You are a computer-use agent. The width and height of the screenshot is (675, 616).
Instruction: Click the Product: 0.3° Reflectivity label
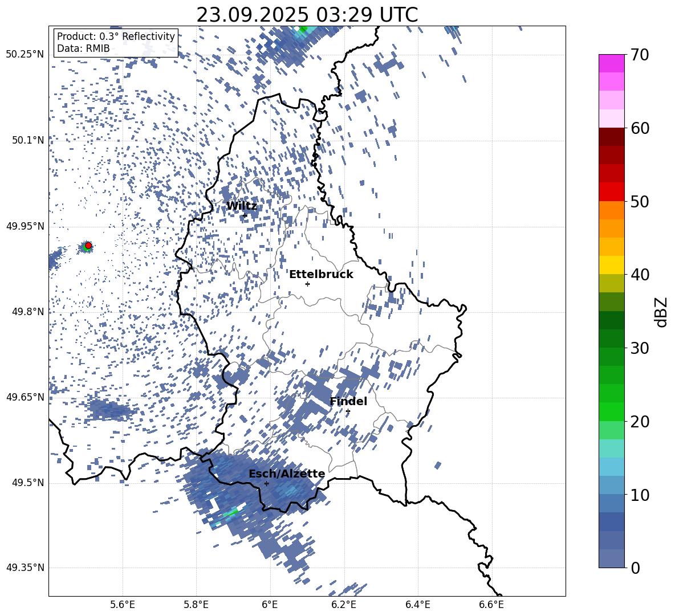(x=116, y=36)
